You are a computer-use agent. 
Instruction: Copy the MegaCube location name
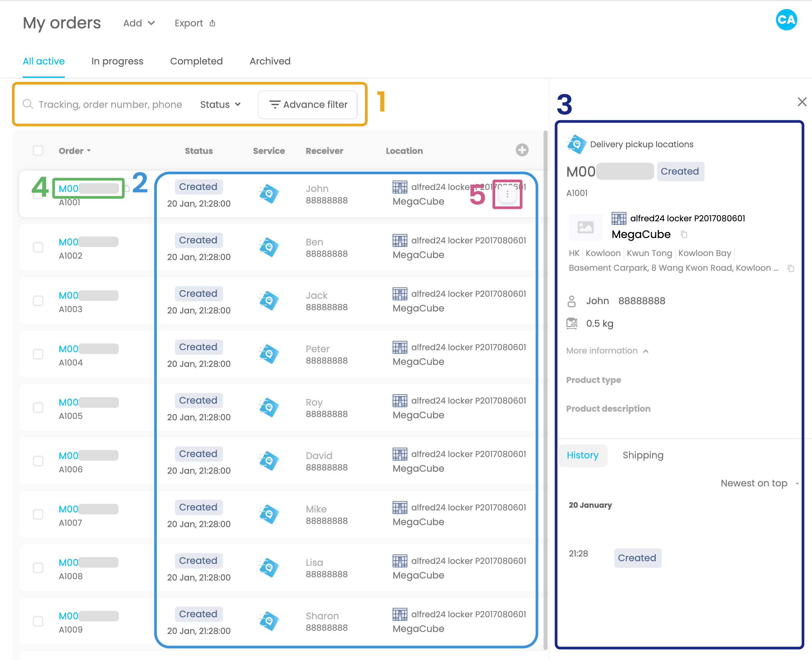point(683,235)
